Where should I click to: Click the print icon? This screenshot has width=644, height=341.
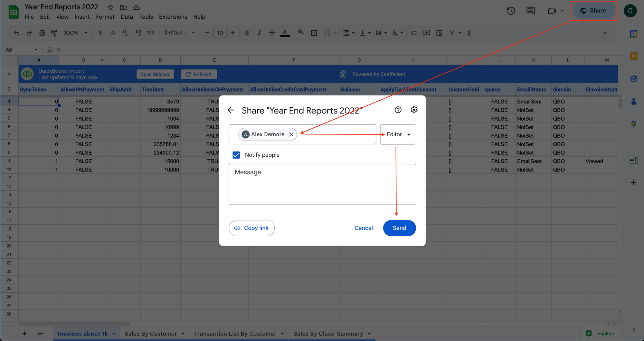click(x=42, y=33)
